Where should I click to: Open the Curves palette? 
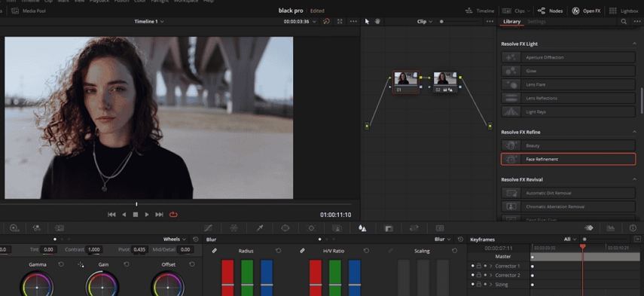click(x=208, y=228)
